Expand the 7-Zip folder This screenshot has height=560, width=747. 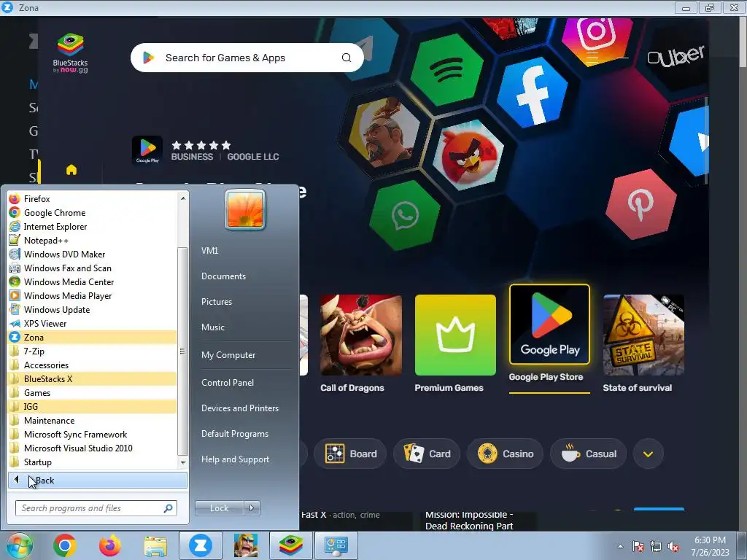click(92, 351)
